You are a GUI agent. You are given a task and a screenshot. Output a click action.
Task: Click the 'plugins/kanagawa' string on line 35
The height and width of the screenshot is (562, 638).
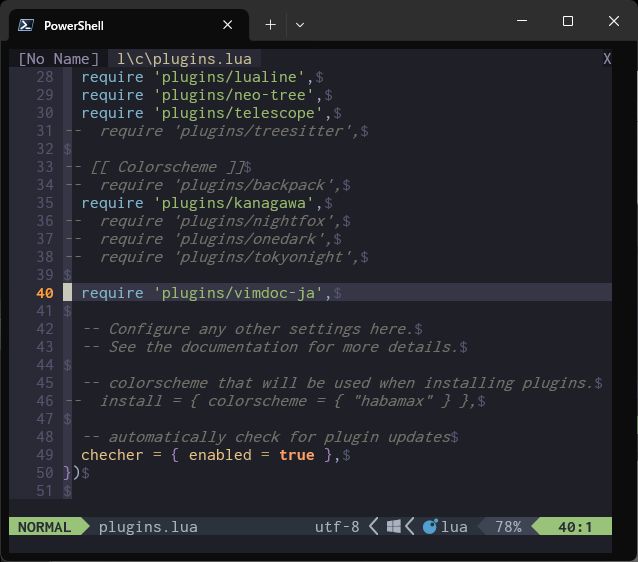[x=234, y=203]
